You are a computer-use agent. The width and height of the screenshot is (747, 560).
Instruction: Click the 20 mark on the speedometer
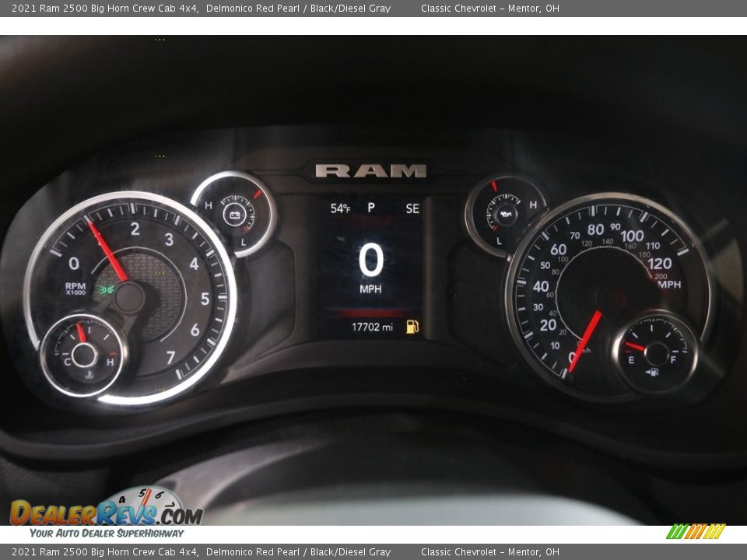point(548,325)
